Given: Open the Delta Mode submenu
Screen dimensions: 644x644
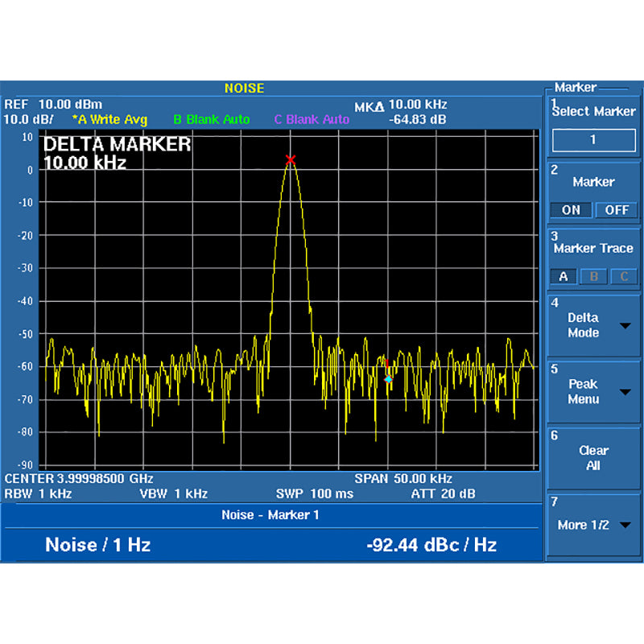Looking at the screenshot, I should 592,325.
